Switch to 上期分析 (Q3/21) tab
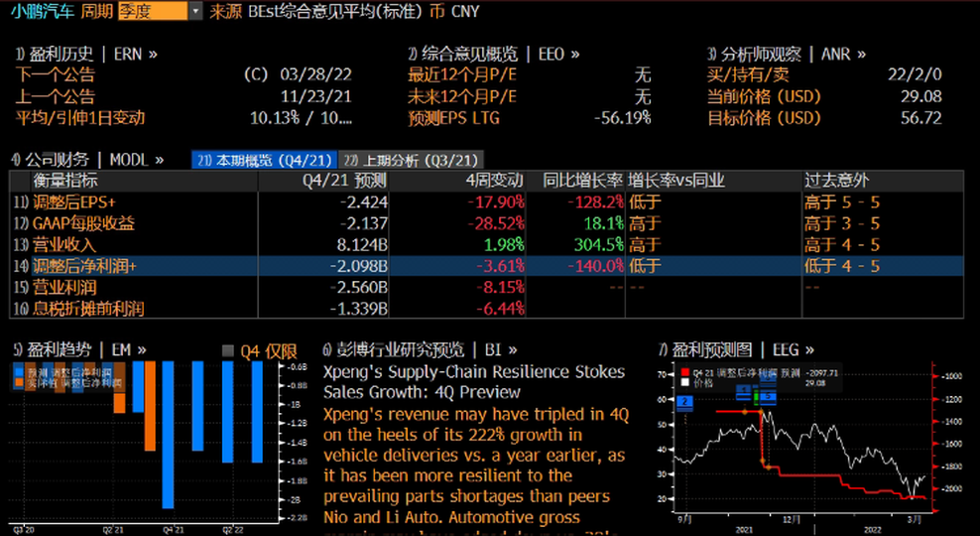Viewport: 980px width, 536px height. (413, 160)
